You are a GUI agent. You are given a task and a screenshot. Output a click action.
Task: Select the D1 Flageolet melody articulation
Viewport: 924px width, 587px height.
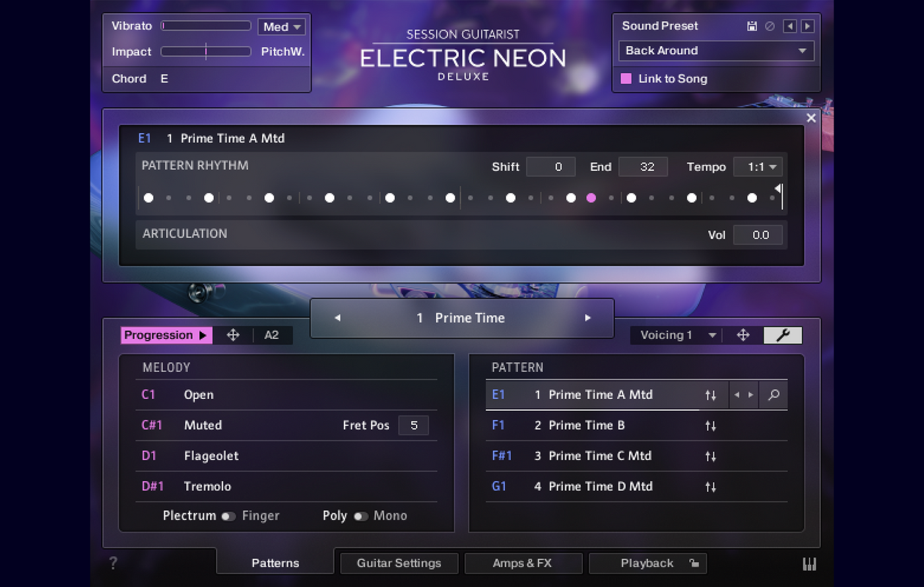click(286, 456)
